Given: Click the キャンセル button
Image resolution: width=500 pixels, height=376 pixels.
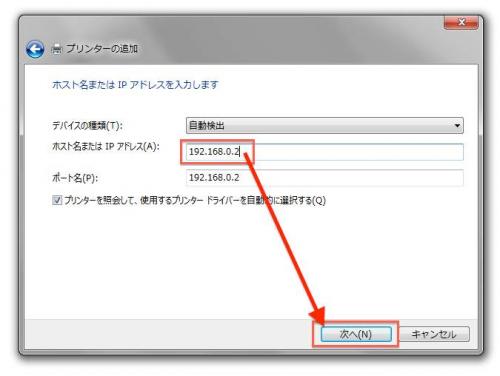Looking at the screenshot, I should click(434, 334).
